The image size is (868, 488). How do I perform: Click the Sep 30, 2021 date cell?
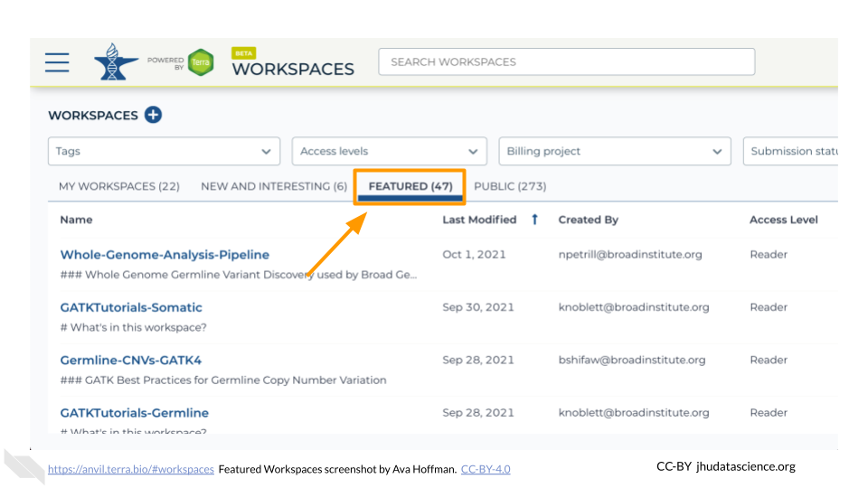[x=477, y=307]
